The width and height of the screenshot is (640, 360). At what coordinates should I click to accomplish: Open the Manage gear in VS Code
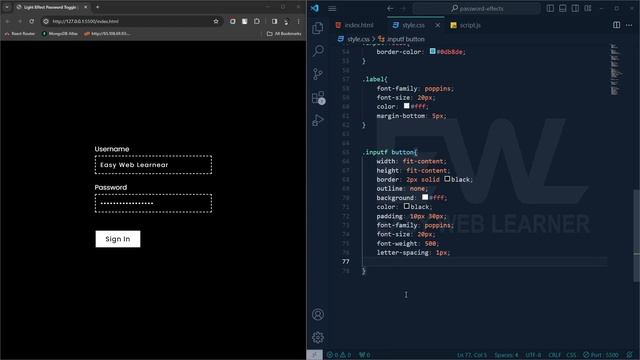(x=318, y=337)
